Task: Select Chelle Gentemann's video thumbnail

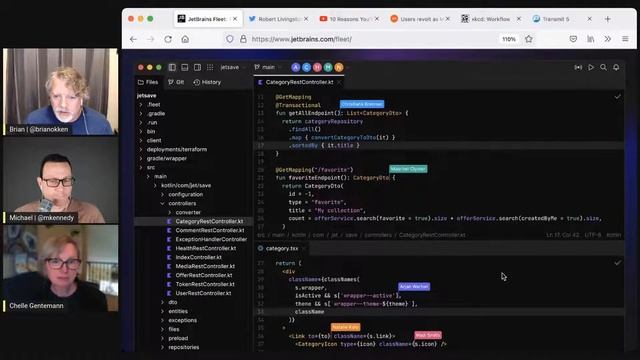Action: tap(60, 269)
